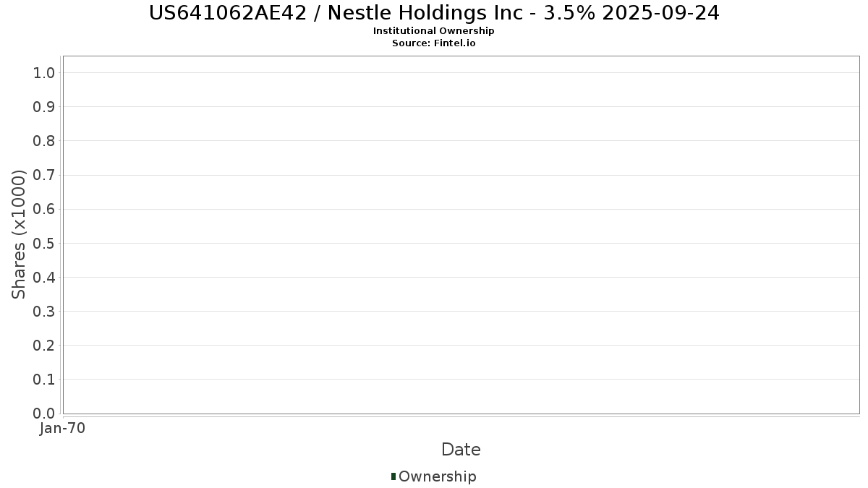Select the Institutional Ownership subtitle
Screen dimensions: 868x488
434,31
